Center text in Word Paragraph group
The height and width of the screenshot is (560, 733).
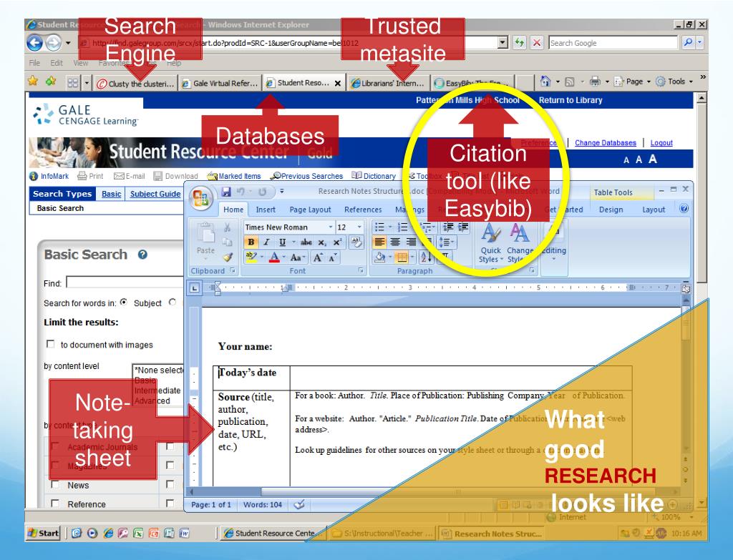pos(395,242)
